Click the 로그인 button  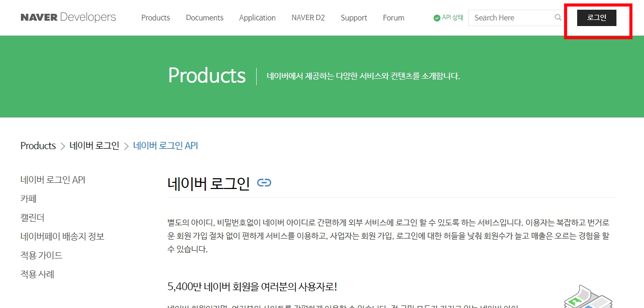pos(597,18)
